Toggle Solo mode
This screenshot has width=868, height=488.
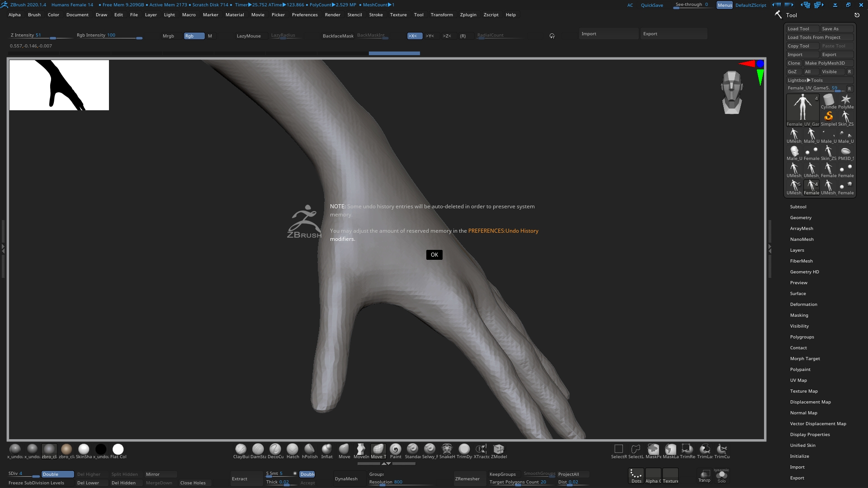pos(722,476)
